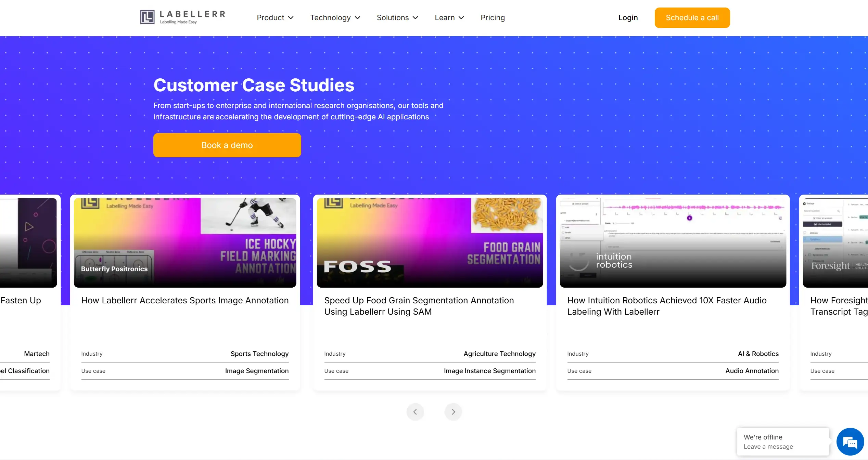
Task: Click the Book a demo button
Action: click(227, 145)
